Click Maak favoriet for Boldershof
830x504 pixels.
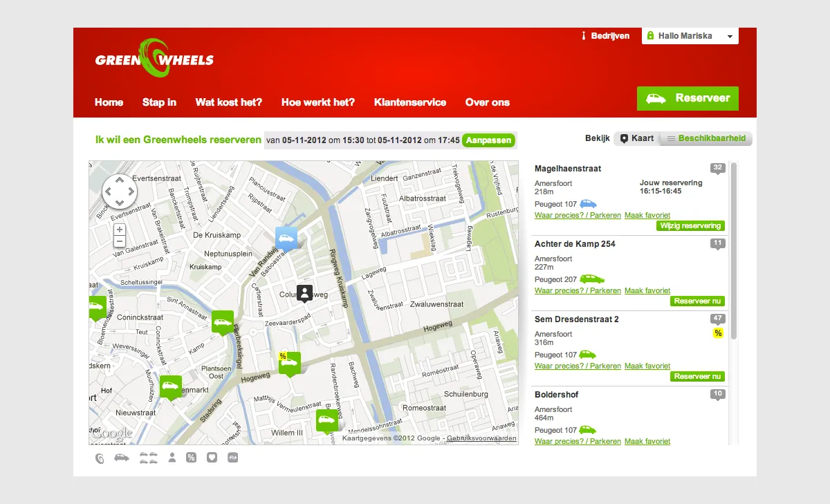(x=647, y=442)
